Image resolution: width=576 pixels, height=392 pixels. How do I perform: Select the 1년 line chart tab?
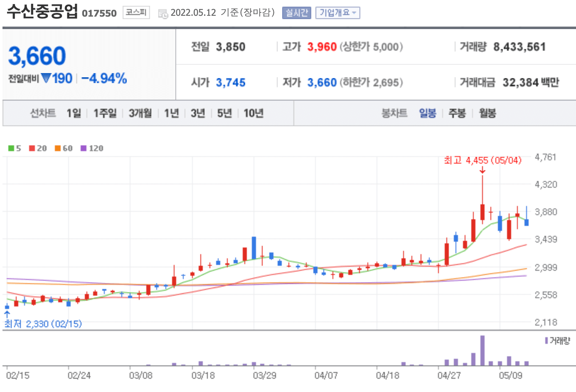click(x=171, y=113)
